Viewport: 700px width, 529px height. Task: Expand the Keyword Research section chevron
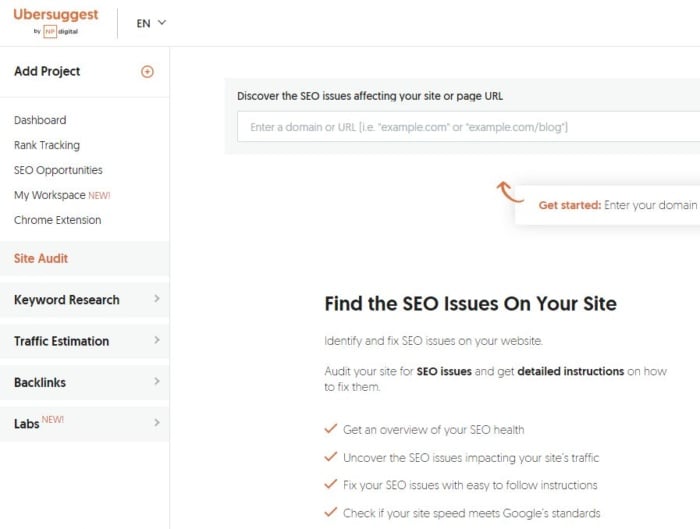point(157,299)
